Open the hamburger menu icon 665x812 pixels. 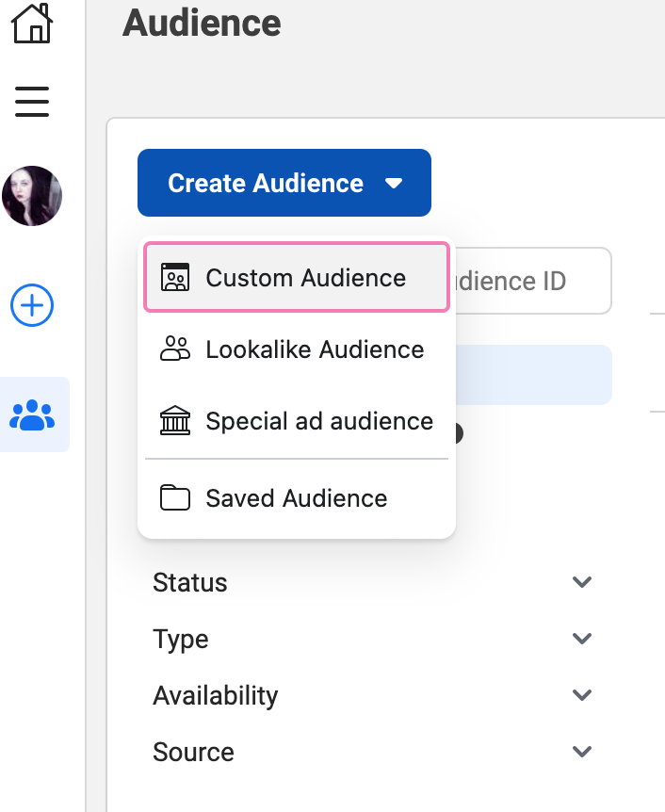pos(31,101)
